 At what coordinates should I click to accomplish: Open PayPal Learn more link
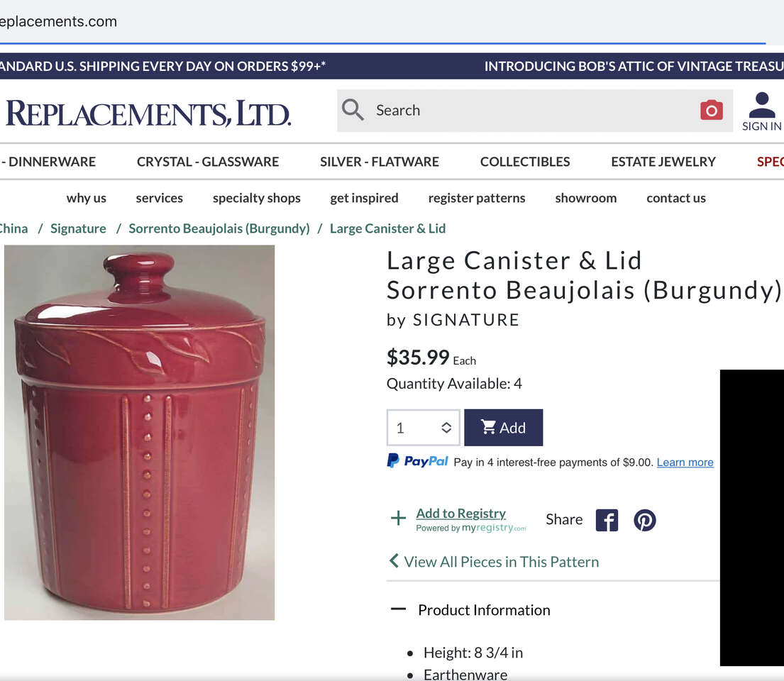pos(685,463)
